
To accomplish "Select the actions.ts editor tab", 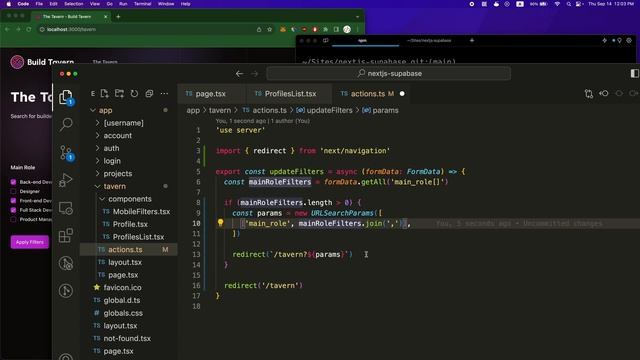I will pyautogui.click(x=367, y=93).
